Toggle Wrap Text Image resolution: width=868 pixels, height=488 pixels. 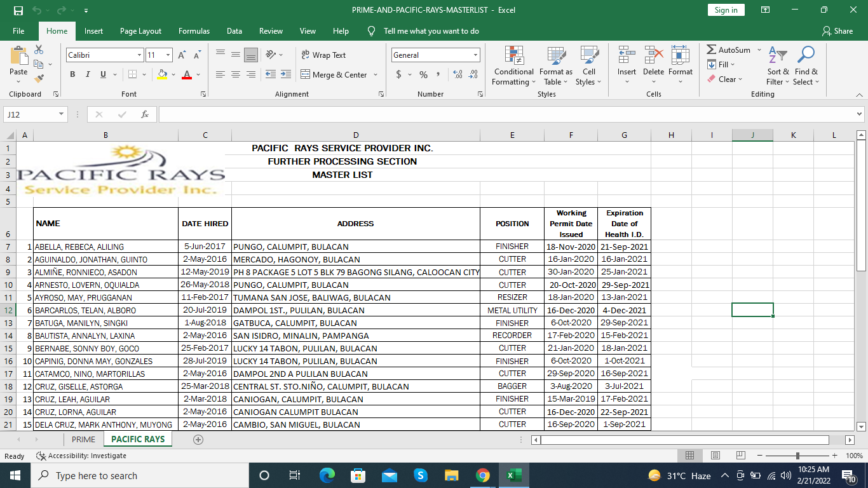[x=323, y=55]
